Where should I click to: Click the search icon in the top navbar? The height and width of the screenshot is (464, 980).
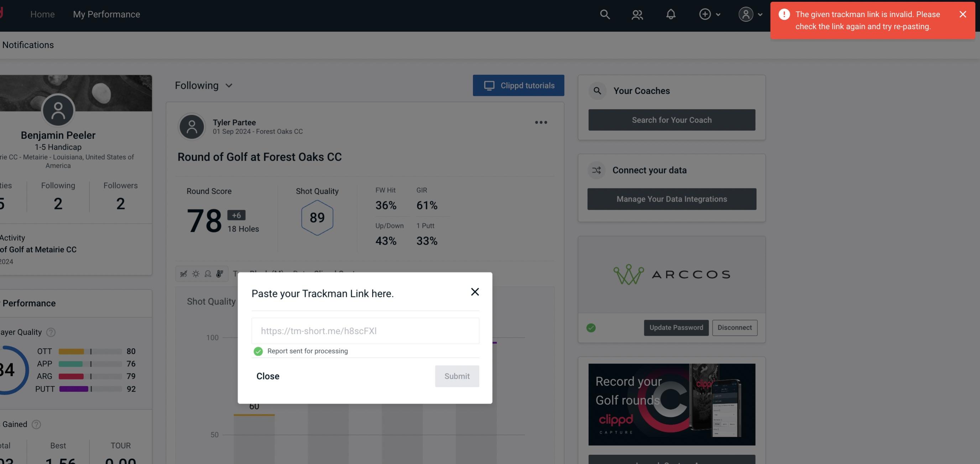604,14
